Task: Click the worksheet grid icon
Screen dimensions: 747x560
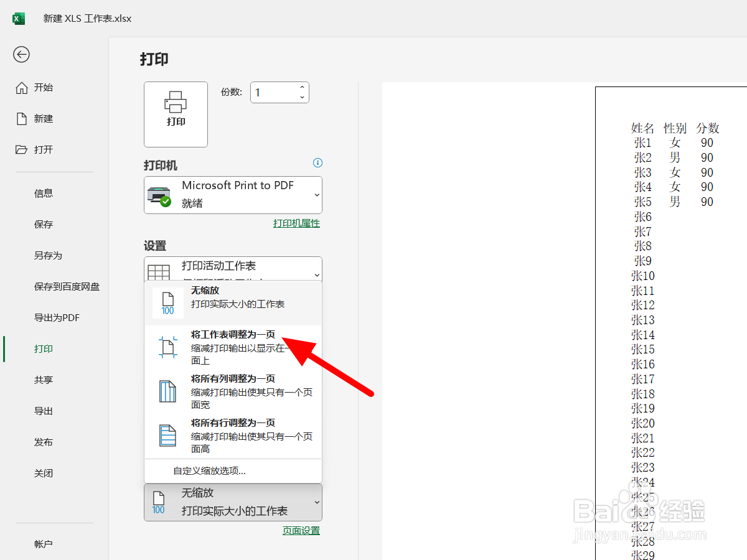Action: pyautogui.click(x=158, y=273)
